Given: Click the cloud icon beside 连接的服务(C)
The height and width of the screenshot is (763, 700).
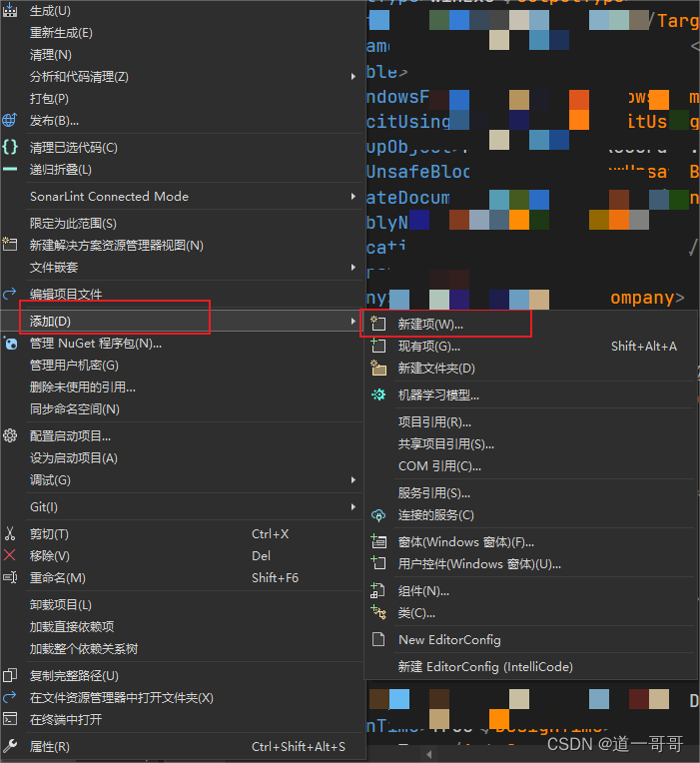Looking at the screenshot, I should pyautogui.click(x=377, y=515).
